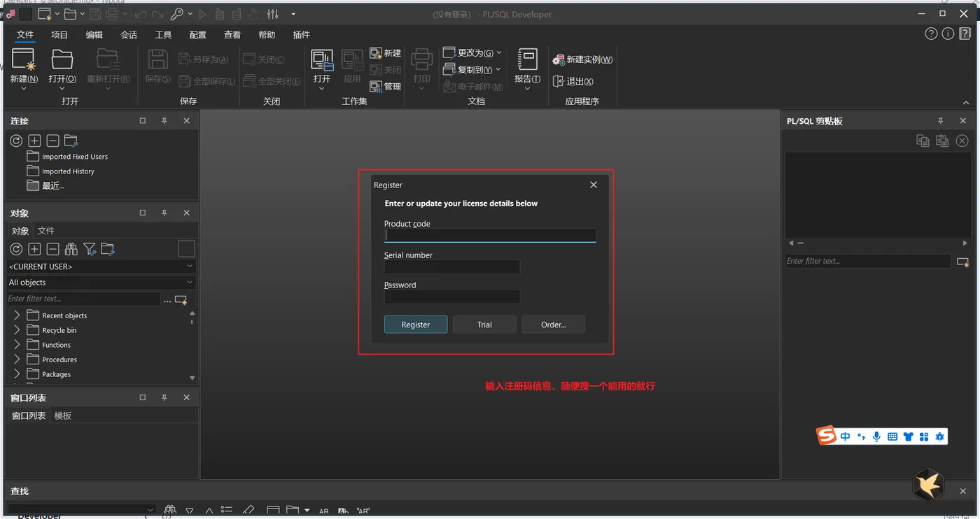Click the Trial button
Viewport: 980px width, 519px height.
[484, 325]
